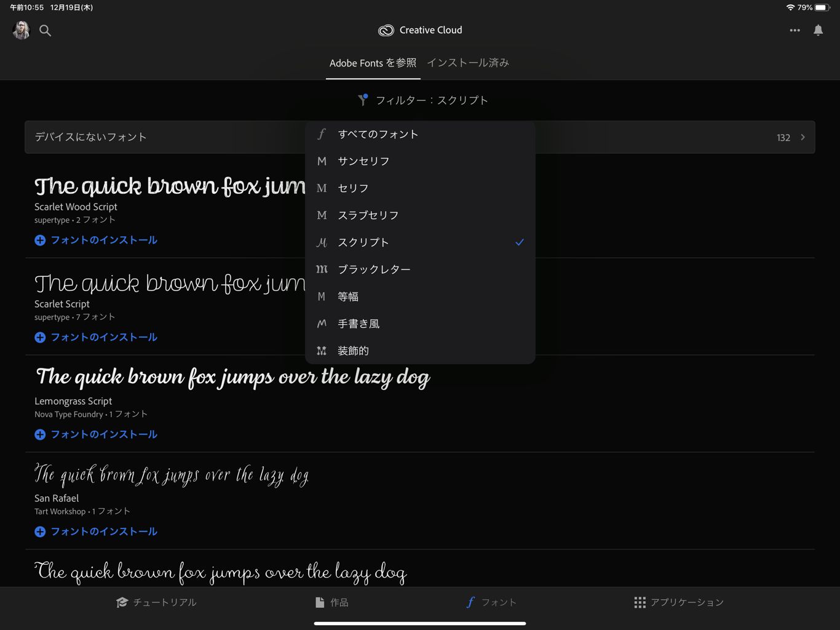Click Nova Type Foundry • 1 フォント text
The height and width of the screenshot is (630, 840).
click(91, 415)
